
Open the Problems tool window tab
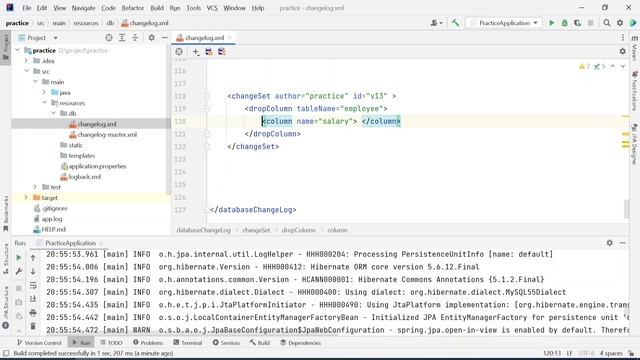(148, 343)
